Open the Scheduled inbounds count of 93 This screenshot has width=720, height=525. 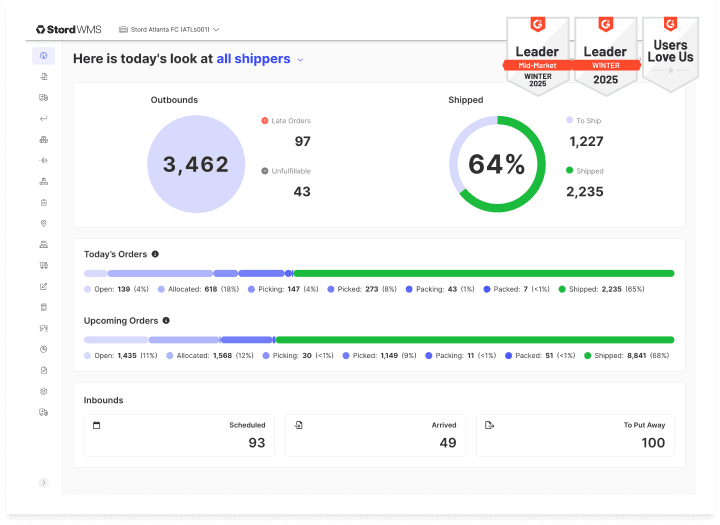[256, 443]
